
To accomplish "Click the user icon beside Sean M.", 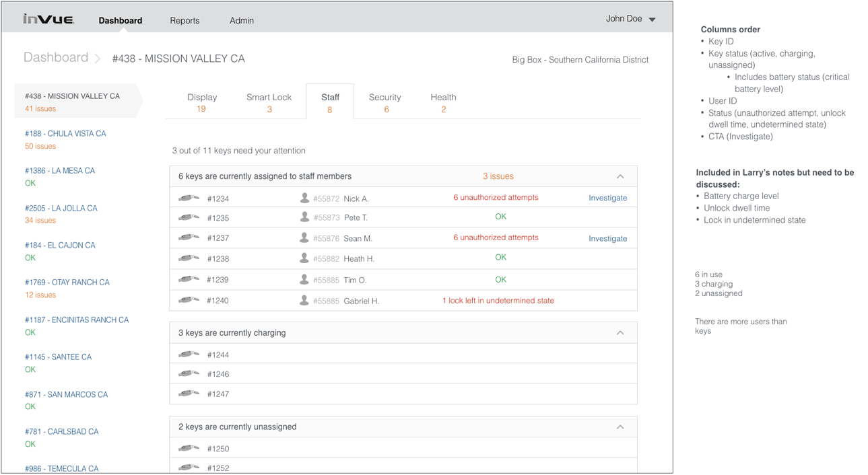I will pos(304,238).
